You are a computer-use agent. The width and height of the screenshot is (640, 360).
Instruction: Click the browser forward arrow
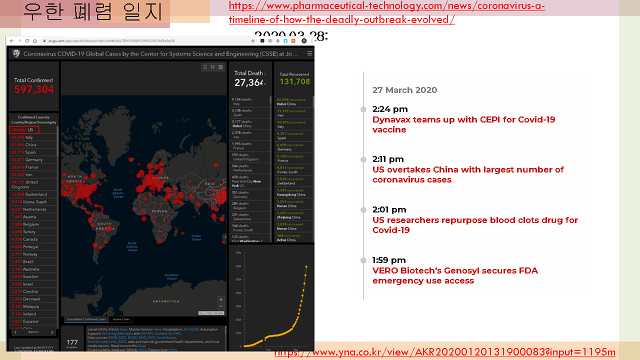19,41
